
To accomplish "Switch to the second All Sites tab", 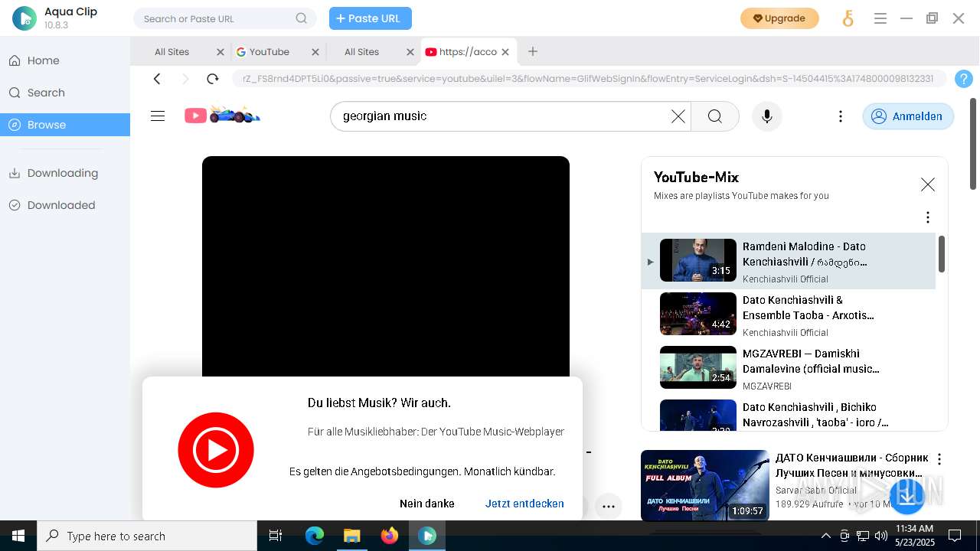I will coord(361,52).
